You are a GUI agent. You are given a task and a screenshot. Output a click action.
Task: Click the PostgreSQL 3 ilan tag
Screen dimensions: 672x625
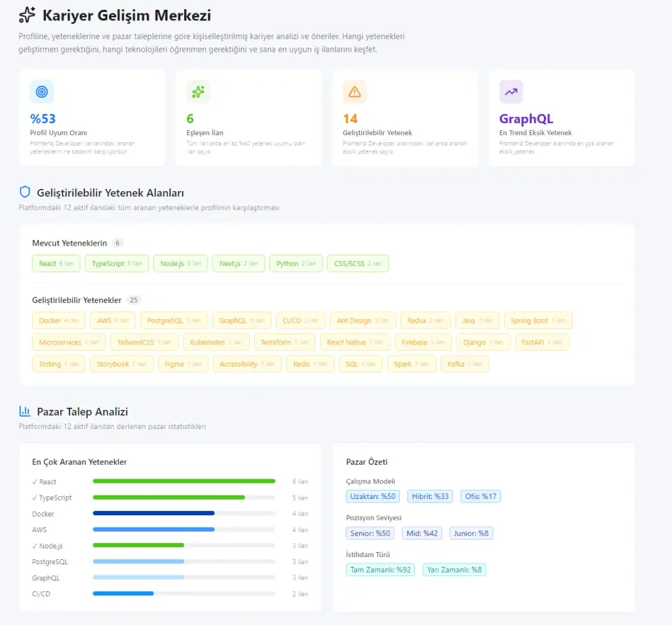174,321
